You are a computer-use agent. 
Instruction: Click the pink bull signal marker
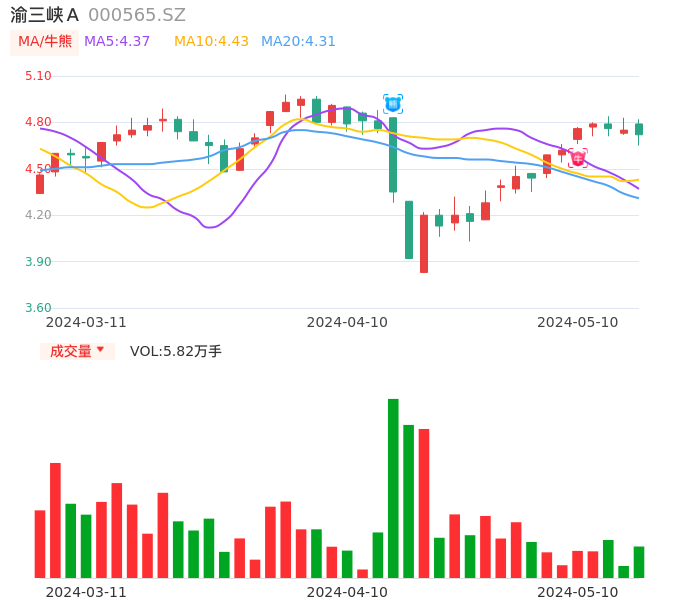(578, 158)
